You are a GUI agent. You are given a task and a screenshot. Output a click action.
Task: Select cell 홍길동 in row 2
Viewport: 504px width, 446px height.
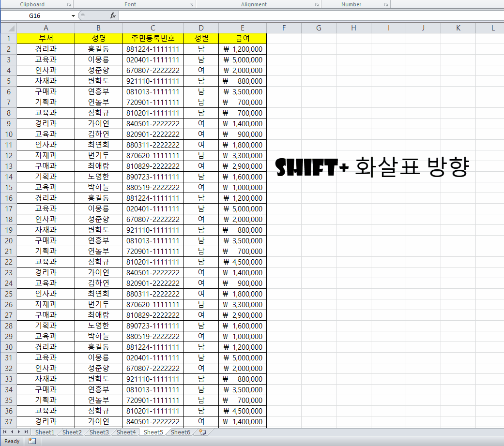click(x=98, y=49)
